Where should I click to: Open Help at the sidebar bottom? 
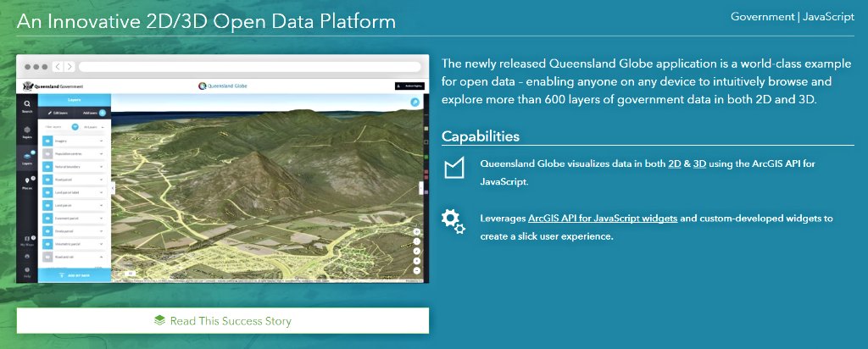point(27,272)
